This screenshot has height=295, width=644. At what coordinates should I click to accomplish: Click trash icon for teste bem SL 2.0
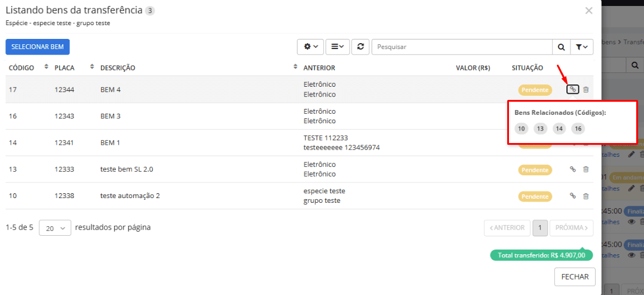pyautogui.click(x=585, y=169)
